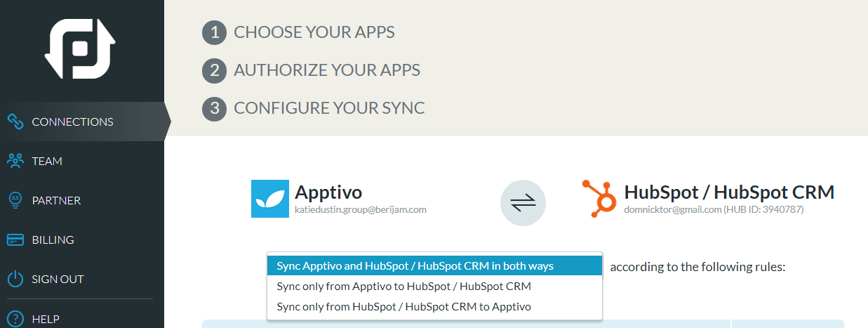Click the HubSpot / HubSpot CRM name
The image size is (868, 328).
point(729,192)
